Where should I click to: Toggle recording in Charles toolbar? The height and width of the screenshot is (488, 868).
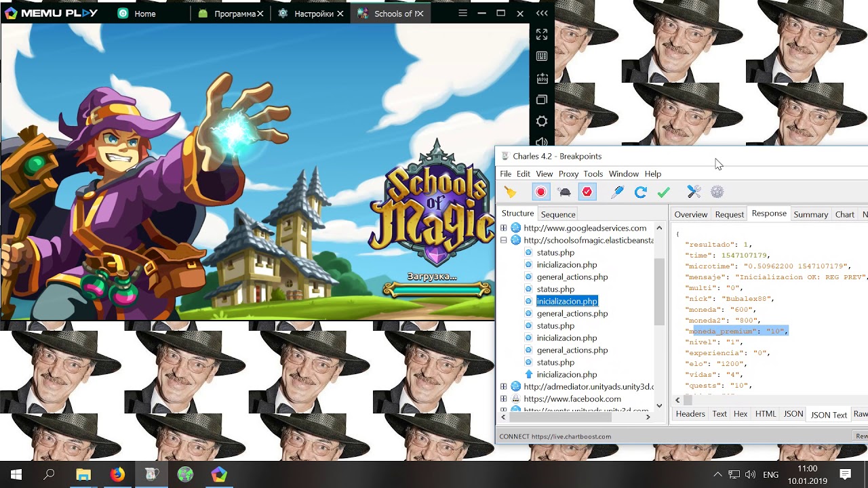coord(540,192)
